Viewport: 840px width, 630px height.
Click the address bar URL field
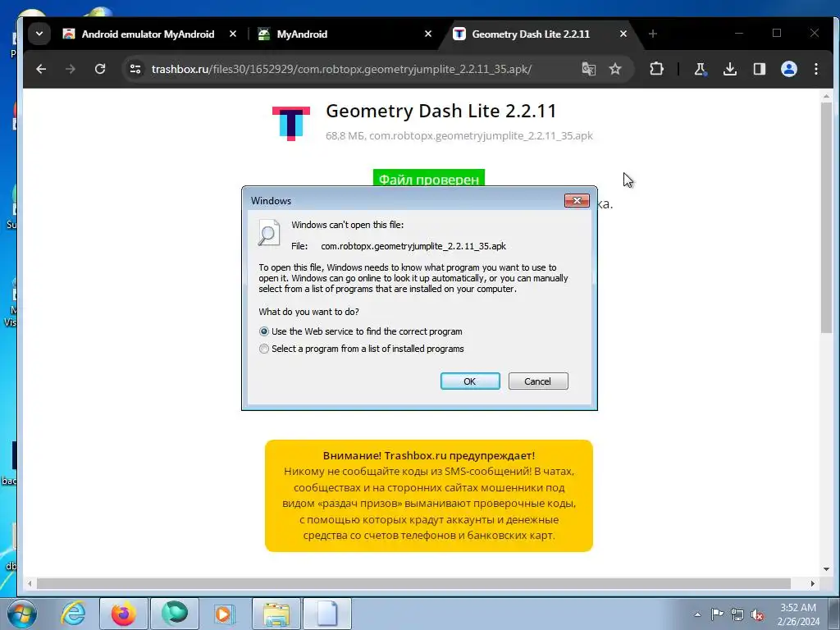341,69
